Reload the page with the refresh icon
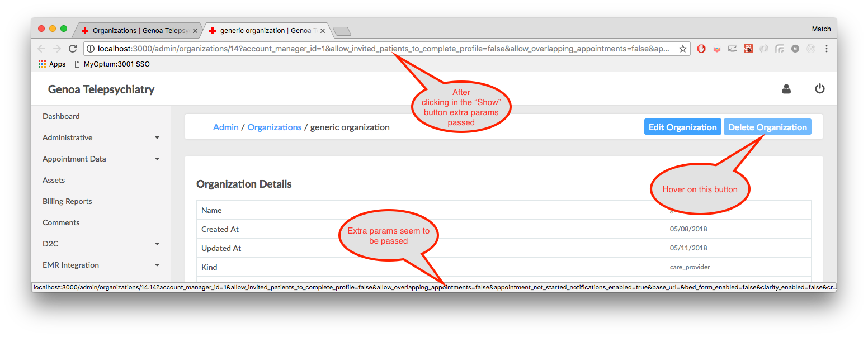The width and height of the screenshot is (868, 337). click(73, 49)
